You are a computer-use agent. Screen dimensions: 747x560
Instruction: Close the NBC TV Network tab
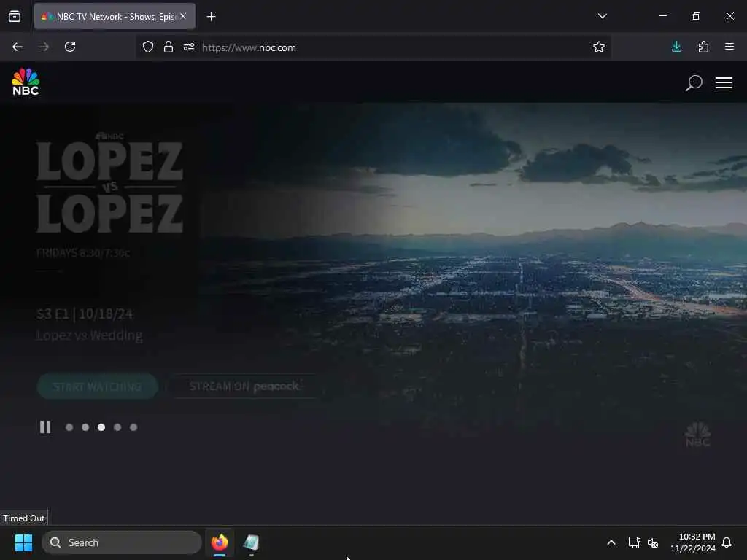183,16
